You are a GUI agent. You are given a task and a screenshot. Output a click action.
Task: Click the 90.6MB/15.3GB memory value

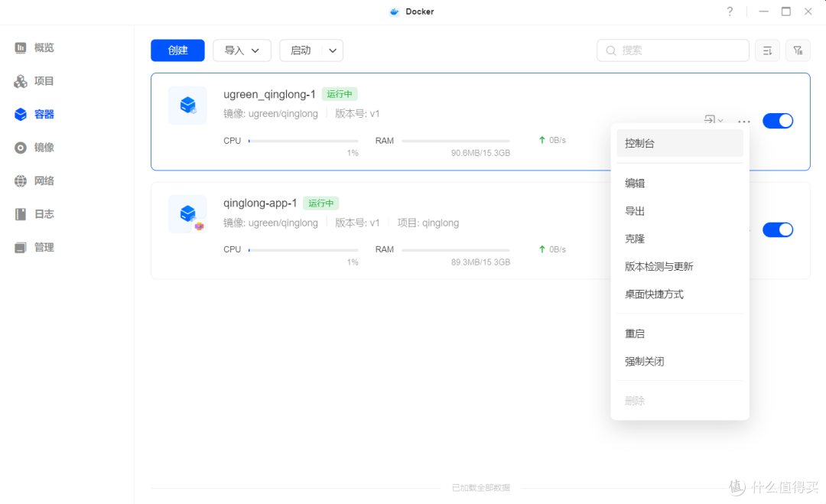click(480, 153)
